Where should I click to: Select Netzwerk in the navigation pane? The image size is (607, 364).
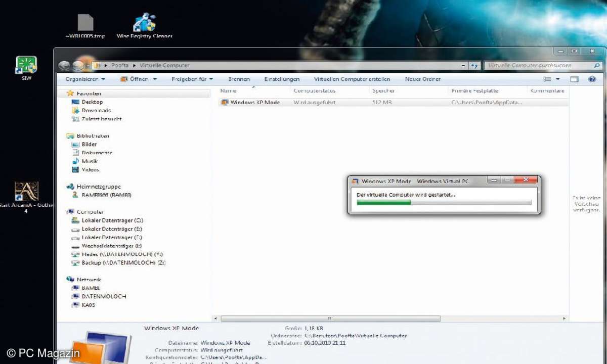click(84, 280)
